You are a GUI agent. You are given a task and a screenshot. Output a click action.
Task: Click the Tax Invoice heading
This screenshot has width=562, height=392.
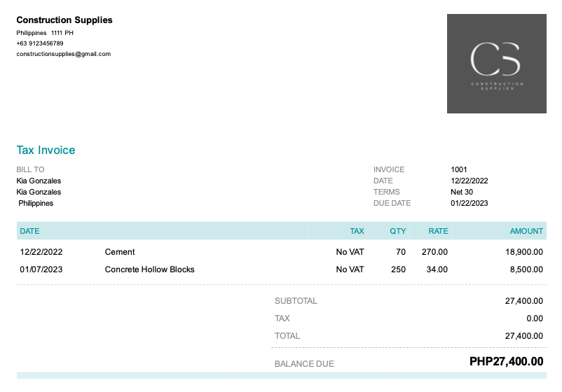[x=46, y=150]
